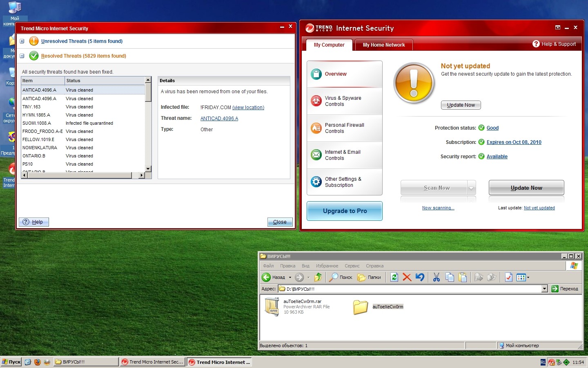
Task: Open the view location link
Action: point(248,108)
